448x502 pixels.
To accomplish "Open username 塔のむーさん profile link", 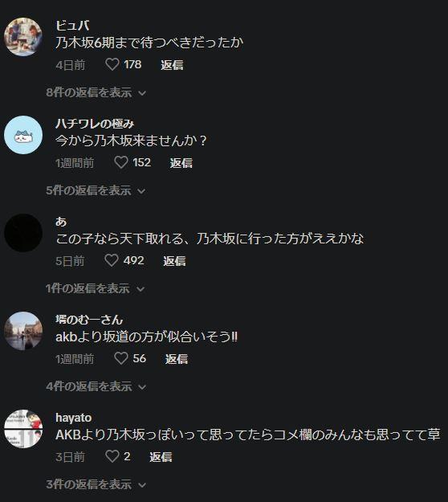I will point(89,320).
